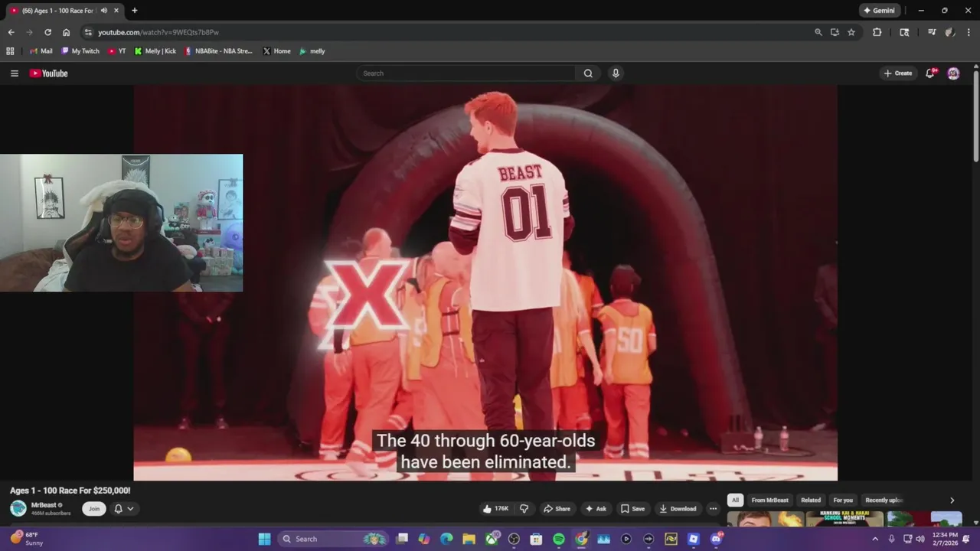
Task: Open the Chrome extensions puzzle icon
Action: pyautogui.click(x=877, y=32)
